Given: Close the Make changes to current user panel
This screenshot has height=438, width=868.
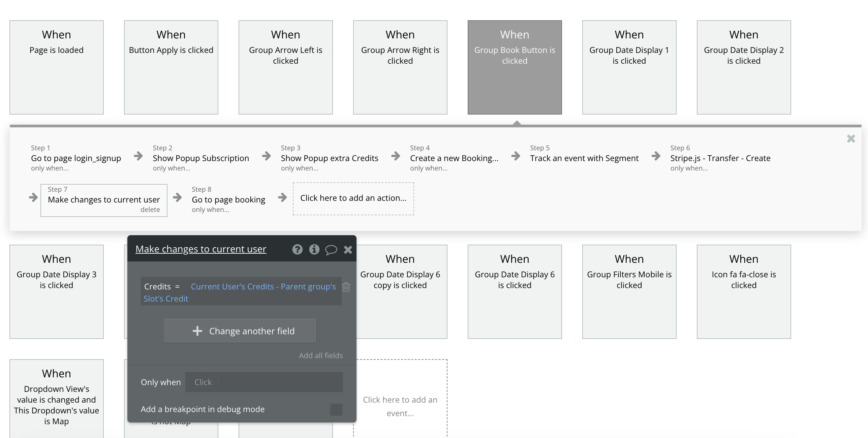Looking at the screenshot, I should tap(348, 249).
